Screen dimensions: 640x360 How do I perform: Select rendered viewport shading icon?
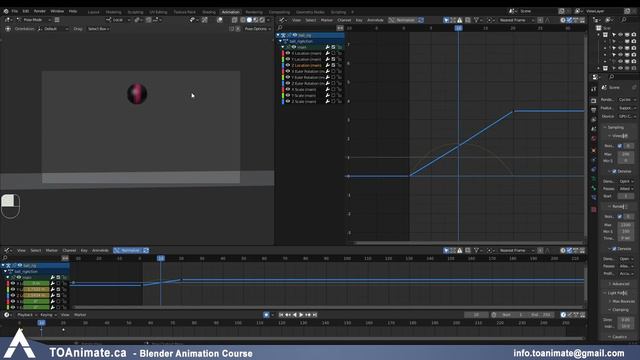(262, 20)
